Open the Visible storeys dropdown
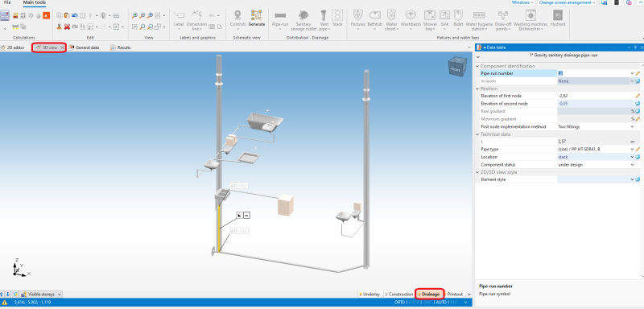Image resolution: width=644 pixels, height=309 pixels. tap(42, 295)
